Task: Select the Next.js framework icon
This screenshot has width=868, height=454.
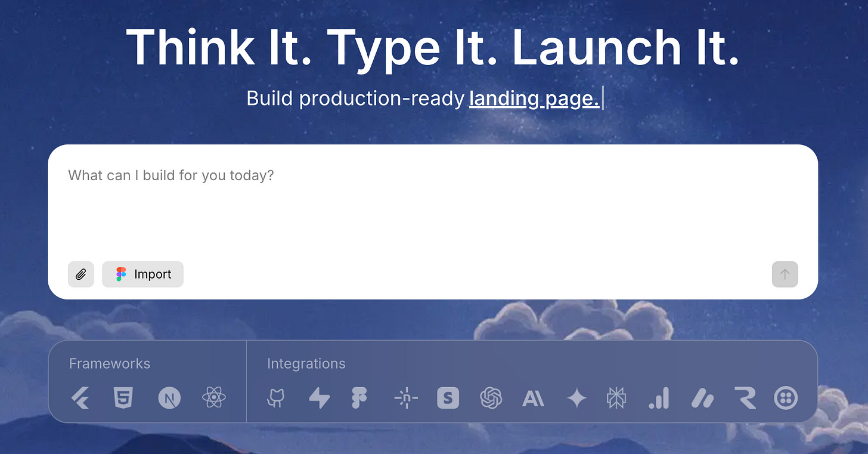Action: click(x=169, y=398)
